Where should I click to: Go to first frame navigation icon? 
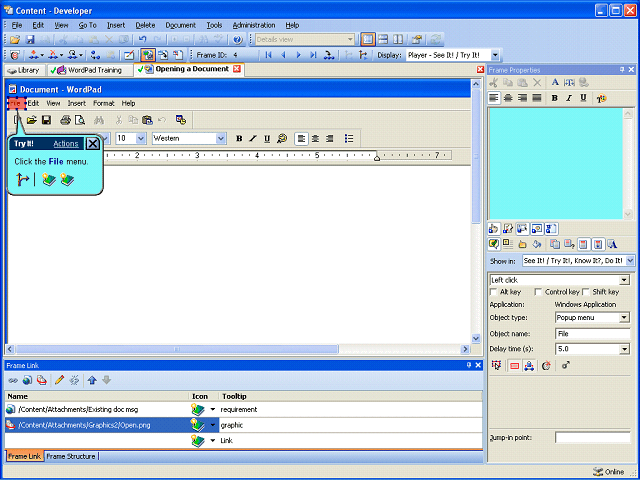(x=268, y=55)
